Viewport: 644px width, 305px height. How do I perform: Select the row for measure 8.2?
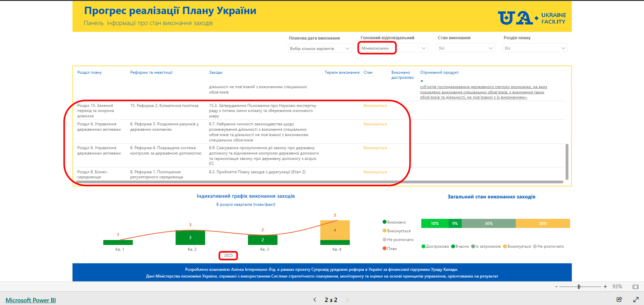tap(320, 174)
